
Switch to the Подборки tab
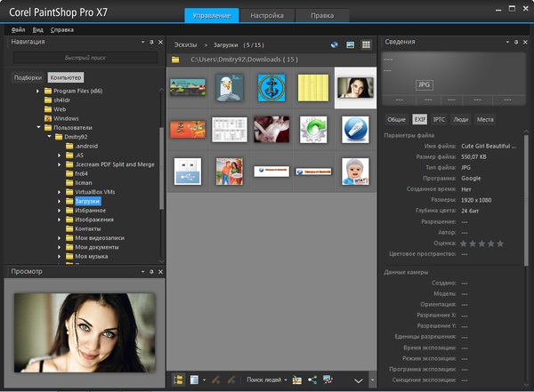point(28,77)
